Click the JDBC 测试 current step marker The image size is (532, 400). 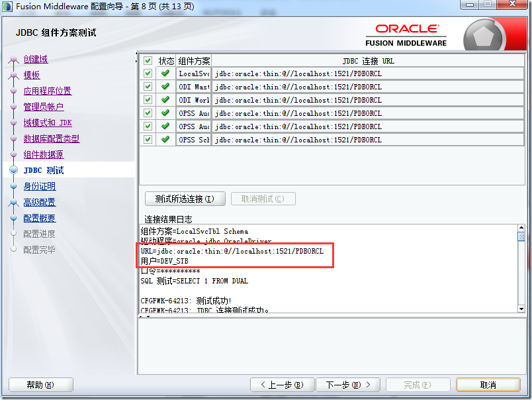coord(14,170)
